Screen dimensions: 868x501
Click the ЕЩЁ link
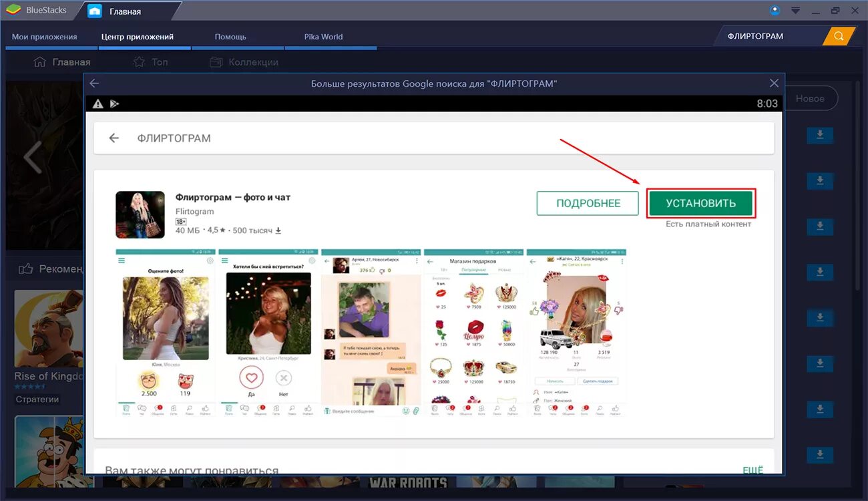[x=752, y=470]
